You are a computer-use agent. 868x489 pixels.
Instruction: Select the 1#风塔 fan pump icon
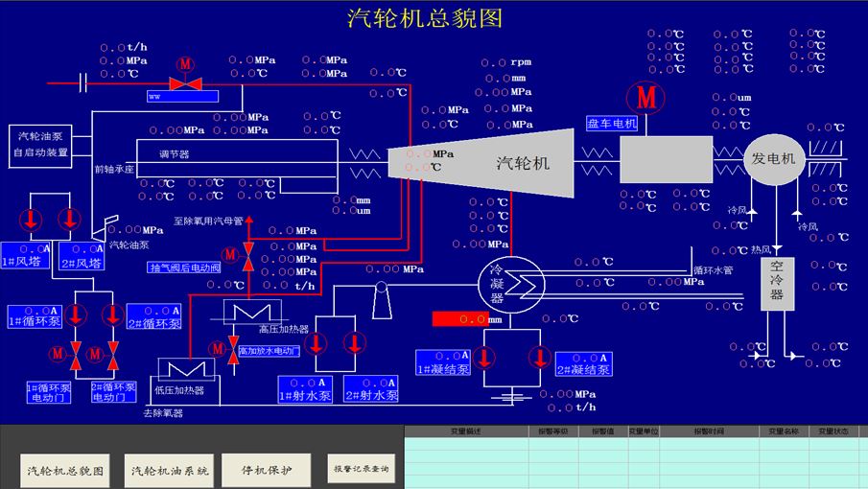click(x=31, y=220)
